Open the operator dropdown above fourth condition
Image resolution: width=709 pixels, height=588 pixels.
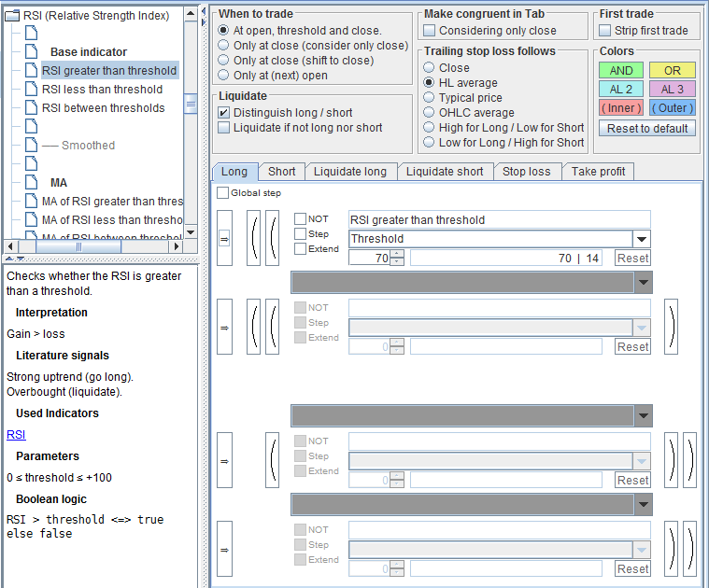[644, 504]
